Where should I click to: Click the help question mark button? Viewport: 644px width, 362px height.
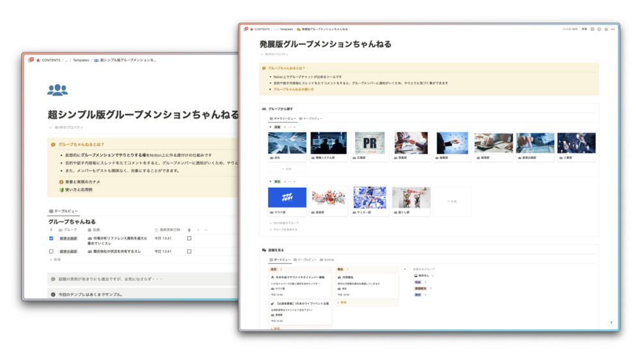point(611,323)
